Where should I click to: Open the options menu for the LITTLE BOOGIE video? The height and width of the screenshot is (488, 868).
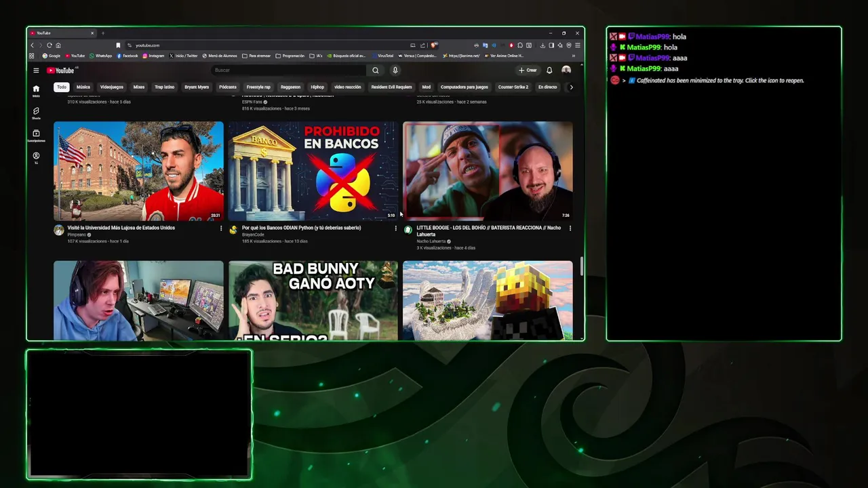point(570,228)
